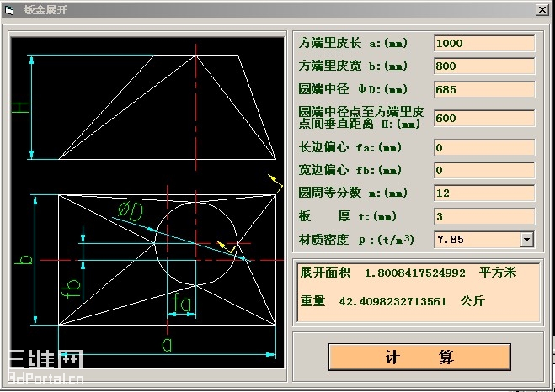Click the fa dimension label in diagram

coord(182,303)
